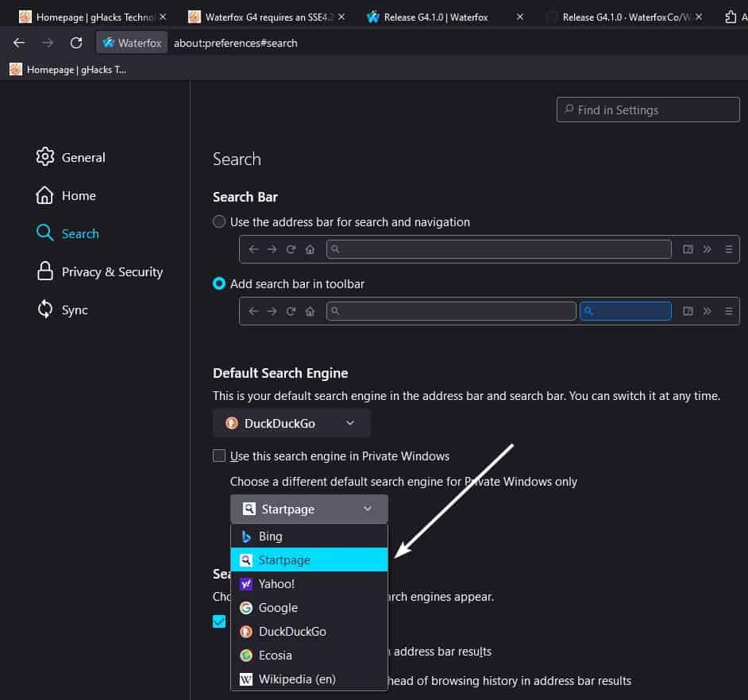Click the back navigation arrow
Screen dimensions: 748x700
point(19,43)
